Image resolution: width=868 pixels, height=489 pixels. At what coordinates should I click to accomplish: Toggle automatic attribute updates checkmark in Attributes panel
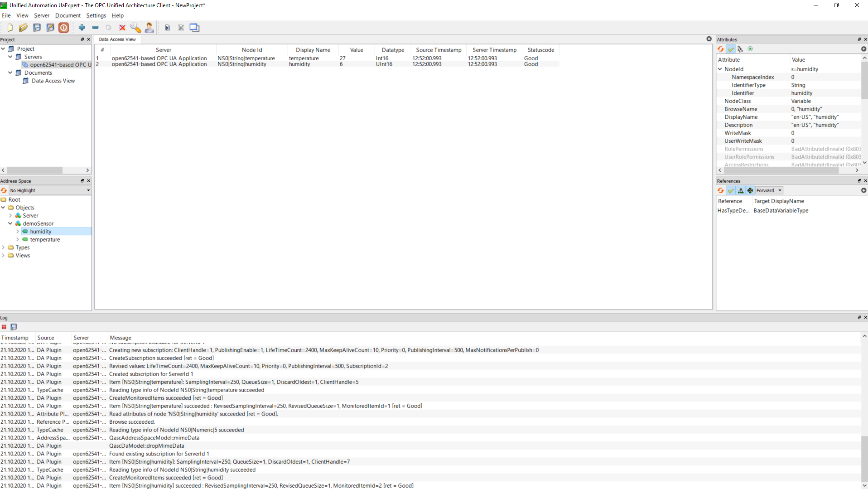(x=730, y=49)
